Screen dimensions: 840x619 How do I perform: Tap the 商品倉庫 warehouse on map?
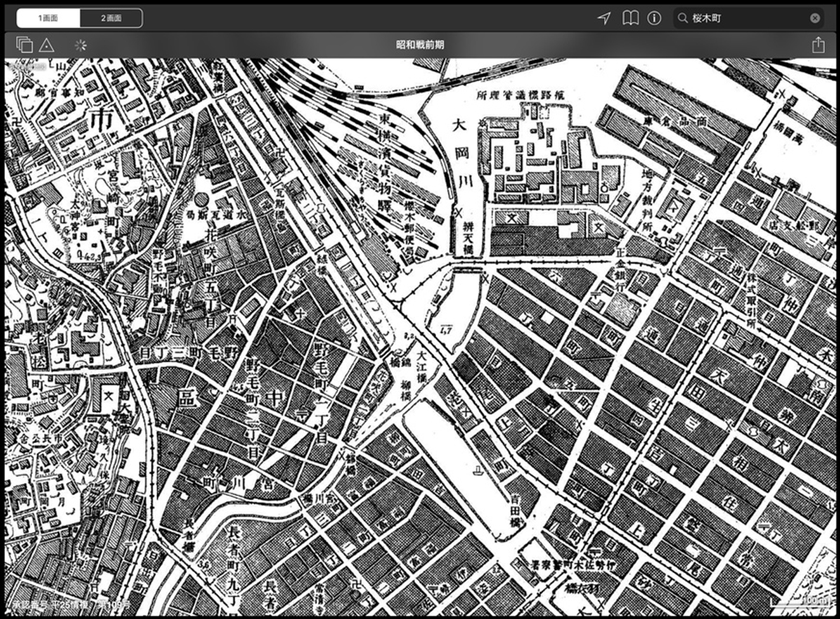coord(675,121)
